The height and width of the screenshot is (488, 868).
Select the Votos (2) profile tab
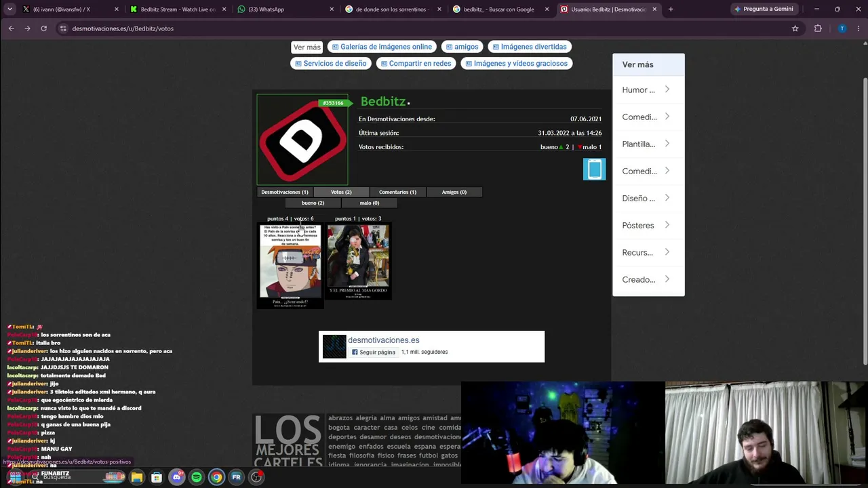[x=341, y=192]
